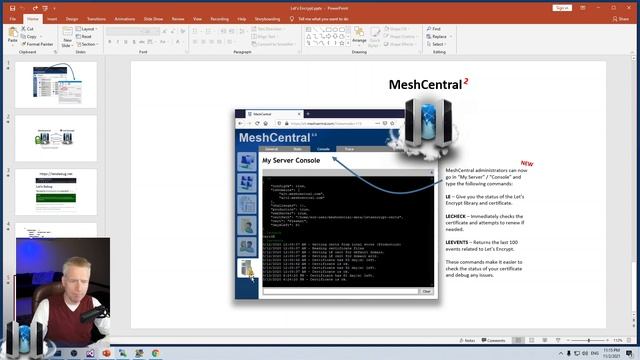Image resolution: width=640 pixels, height=360 pixels.
Task: Click the Find button
Action: (x=433, y=29)
